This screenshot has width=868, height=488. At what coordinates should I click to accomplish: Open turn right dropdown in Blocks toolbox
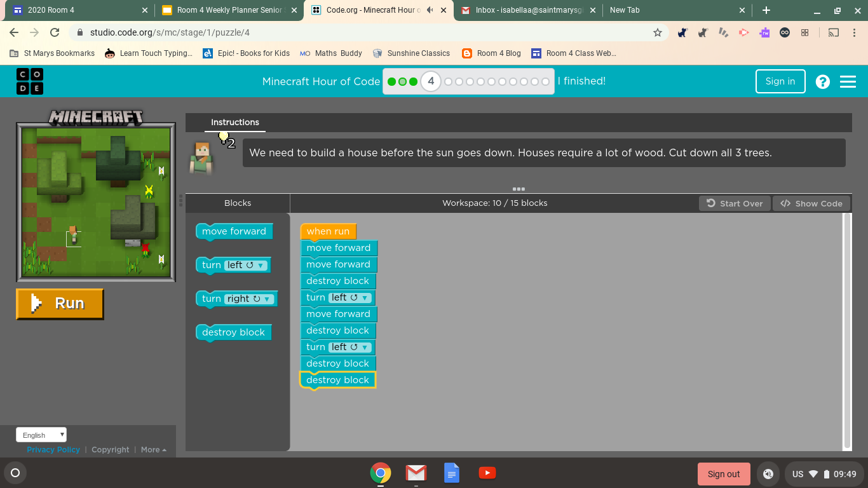click(250, 299)
